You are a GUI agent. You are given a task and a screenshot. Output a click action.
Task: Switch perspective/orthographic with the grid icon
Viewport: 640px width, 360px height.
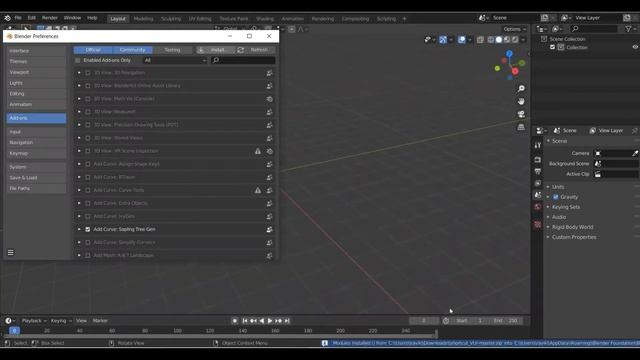tap(521, 127)
